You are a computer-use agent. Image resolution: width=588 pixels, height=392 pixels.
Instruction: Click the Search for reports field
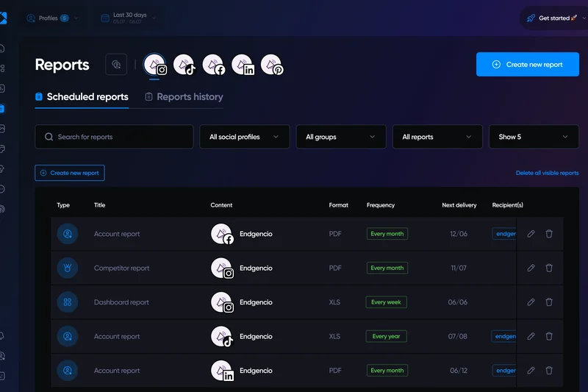(114, 137)
